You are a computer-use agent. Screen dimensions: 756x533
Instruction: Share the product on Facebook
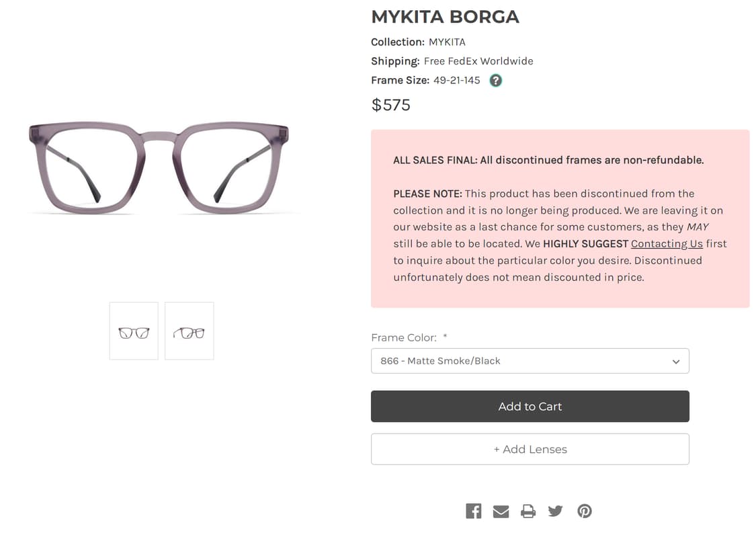click(x=474, y=511)
